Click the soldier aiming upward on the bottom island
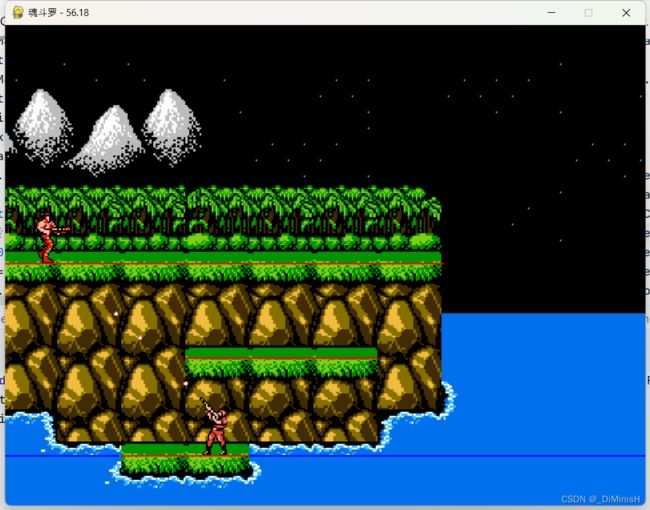The height and width of the screenshot is (510, 650). pyautogui.click(x=214, y=427)
